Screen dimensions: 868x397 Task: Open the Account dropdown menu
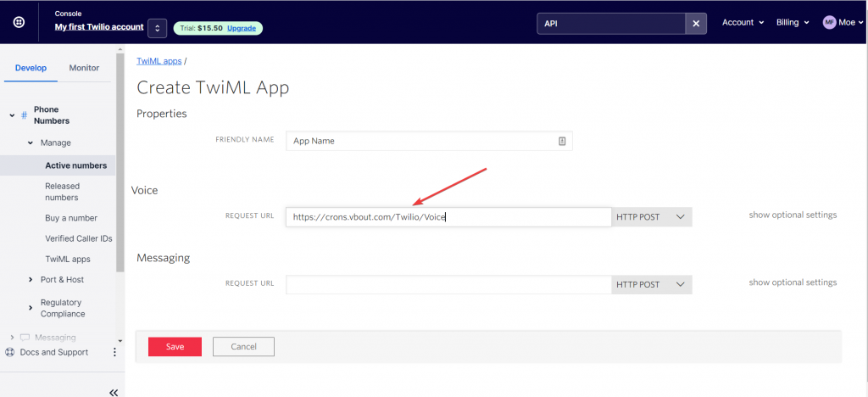click(743, 23)
